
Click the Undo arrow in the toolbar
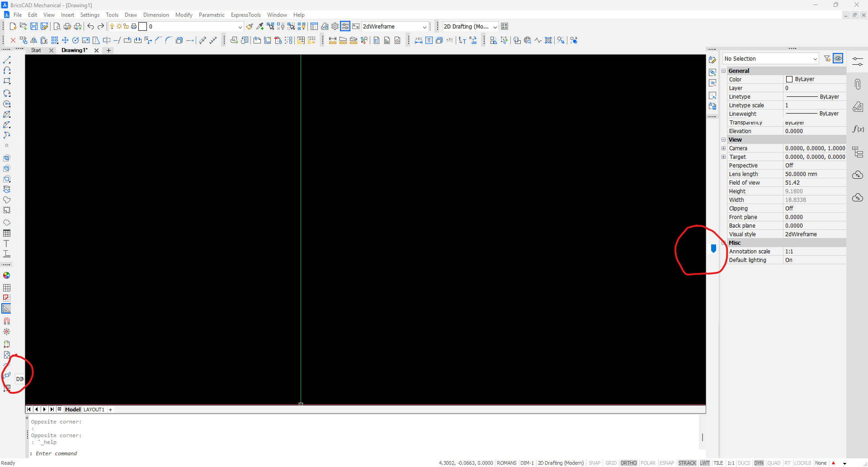pyautogui.click(x=90, y=27)
